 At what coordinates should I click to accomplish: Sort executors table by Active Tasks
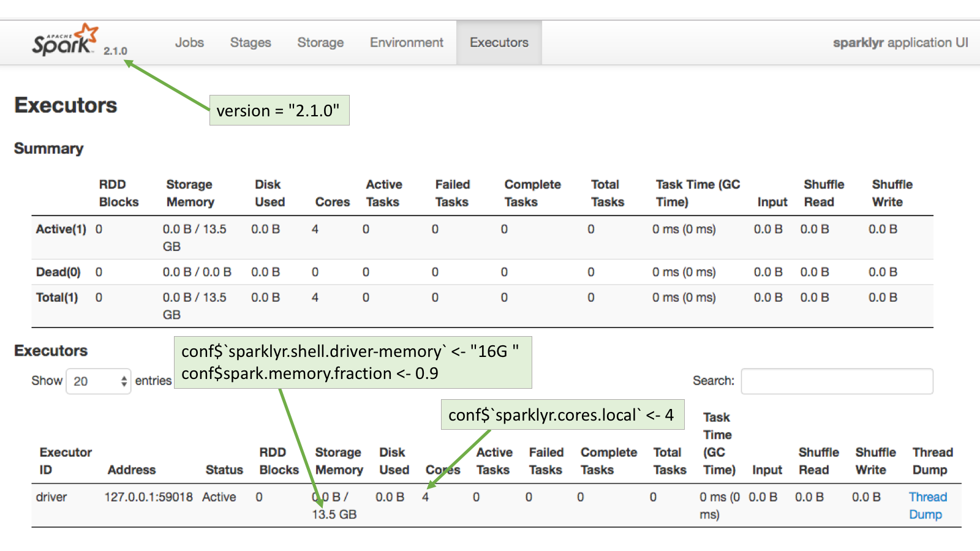tap(494, 461)
